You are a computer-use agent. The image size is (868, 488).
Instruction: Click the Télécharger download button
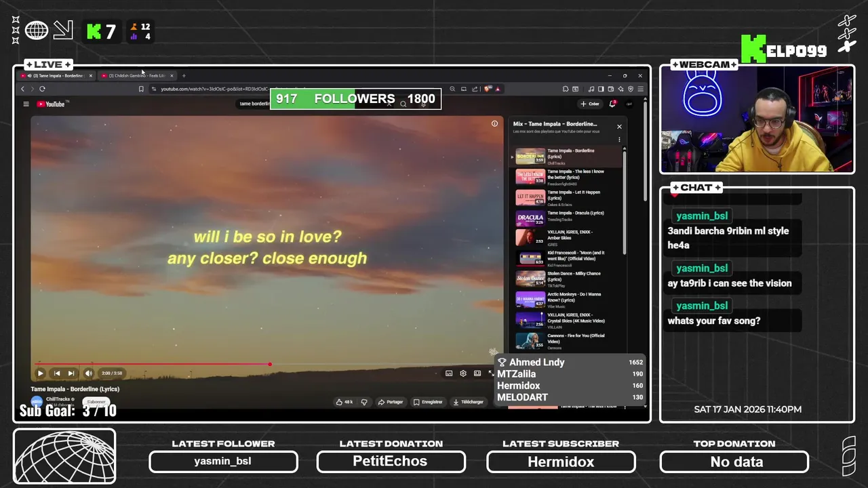point(468,402)
